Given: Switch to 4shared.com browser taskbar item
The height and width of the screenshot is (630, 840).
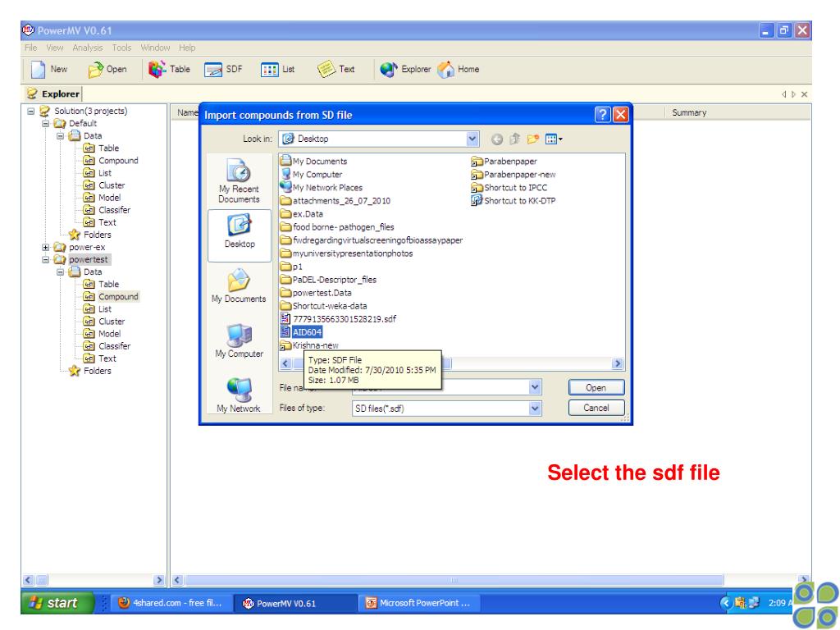Looking at the screenshot, I should (171, 603).
